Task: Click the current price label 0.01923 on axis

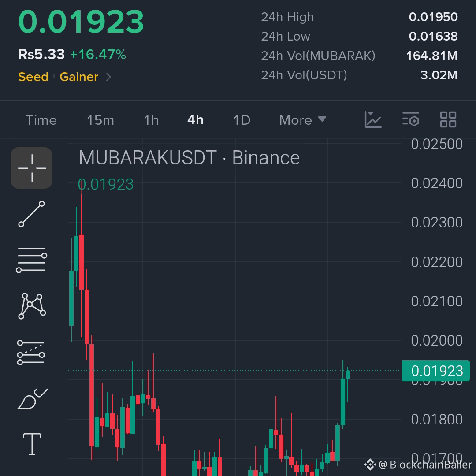Action: (435, 371)
